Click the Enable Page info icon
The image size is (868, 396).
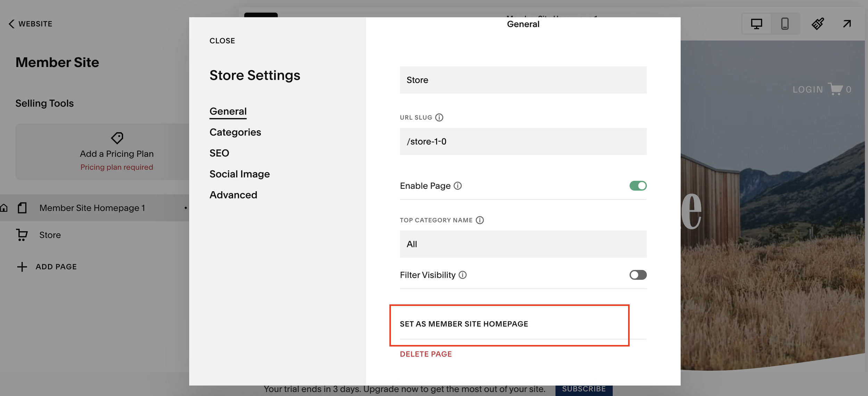(x=458, y=186)
